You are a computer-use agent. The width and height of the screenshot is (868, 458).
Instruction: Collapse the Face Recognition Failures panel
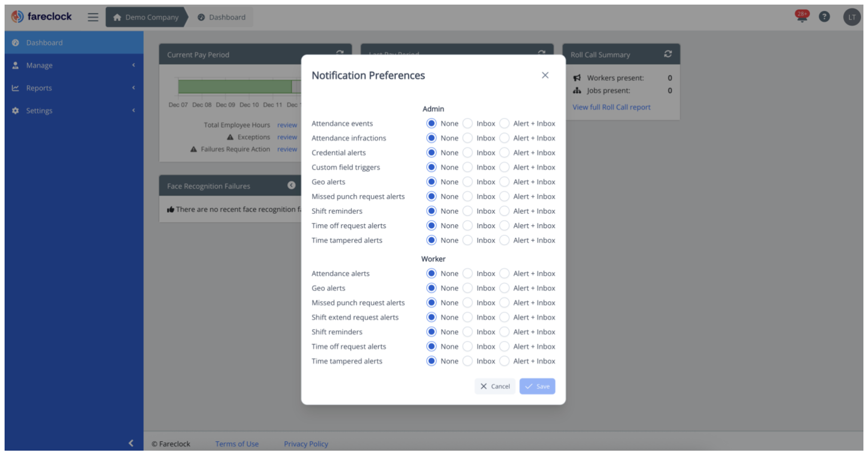(291, 185)
